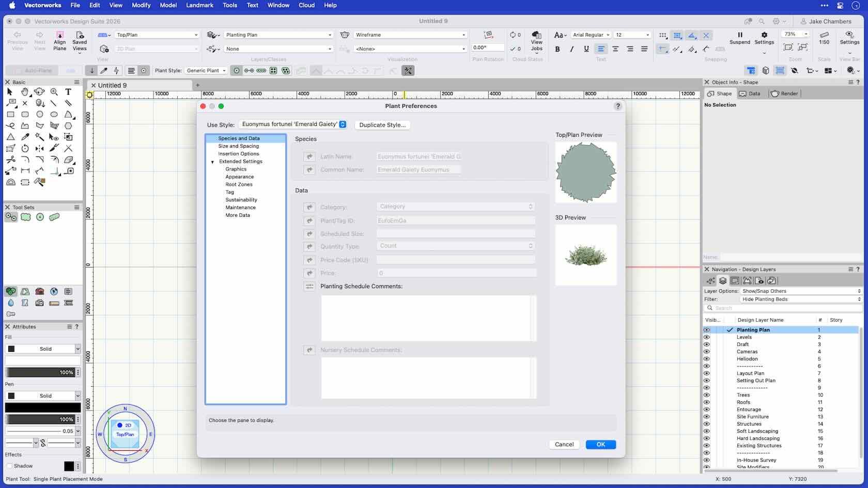Click the View Jobs cloud icon
The width and height of the screenshot is (868, 488).
point(536,35)
